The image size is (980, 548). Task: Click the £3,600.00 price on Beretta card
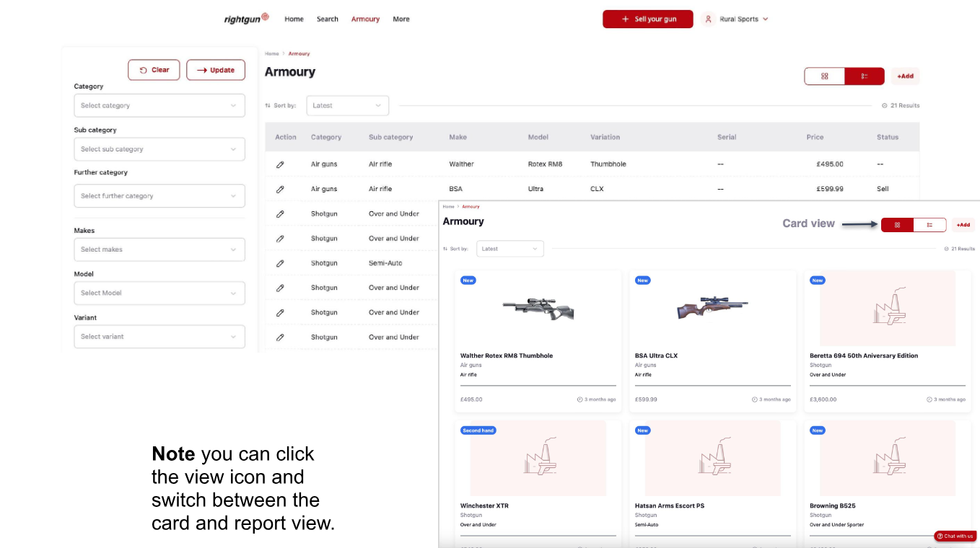pos(823,399)
